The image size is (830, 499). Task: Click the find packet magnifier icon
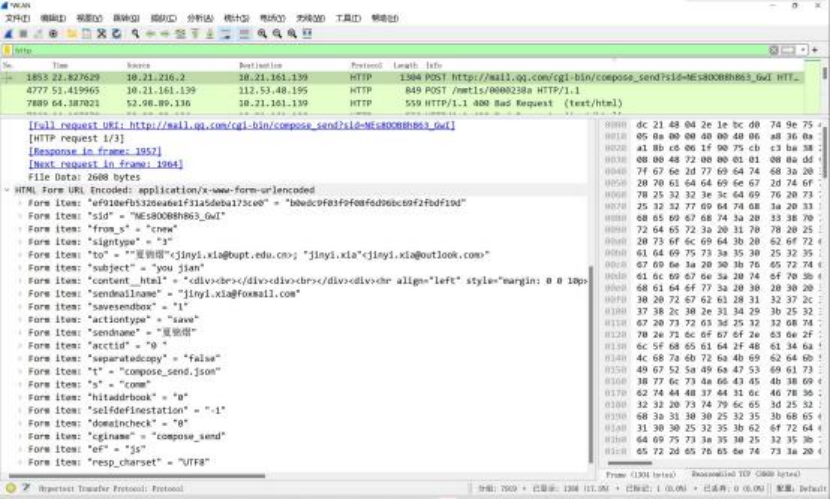pyautogui.click(x=133, y=33)
